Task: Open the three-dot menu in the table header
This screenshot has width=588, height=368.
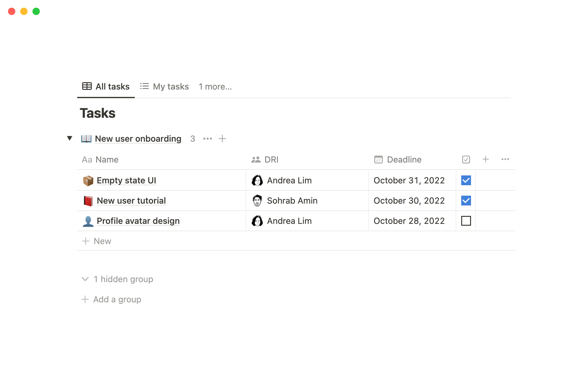Action: pyautogui.click(x=505, y=159)
